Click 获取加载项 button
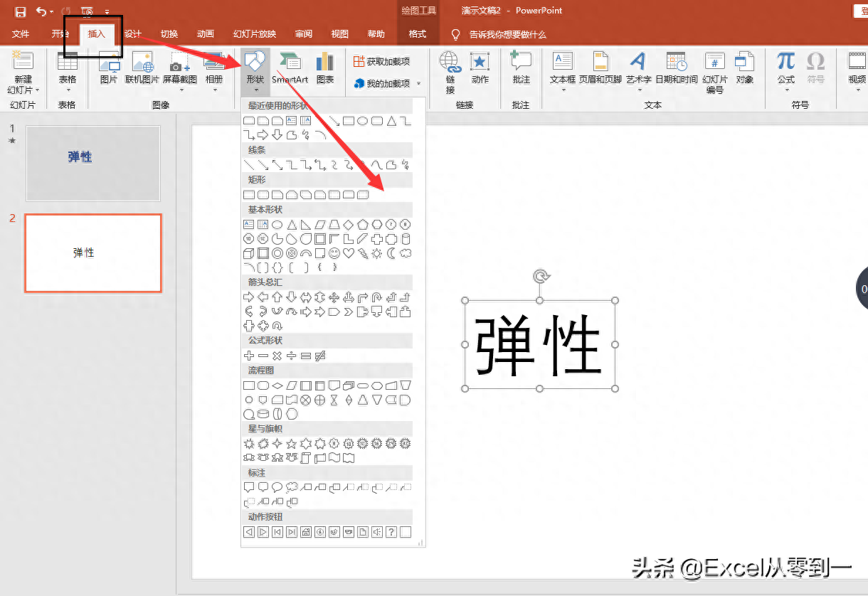 [382, 62]
